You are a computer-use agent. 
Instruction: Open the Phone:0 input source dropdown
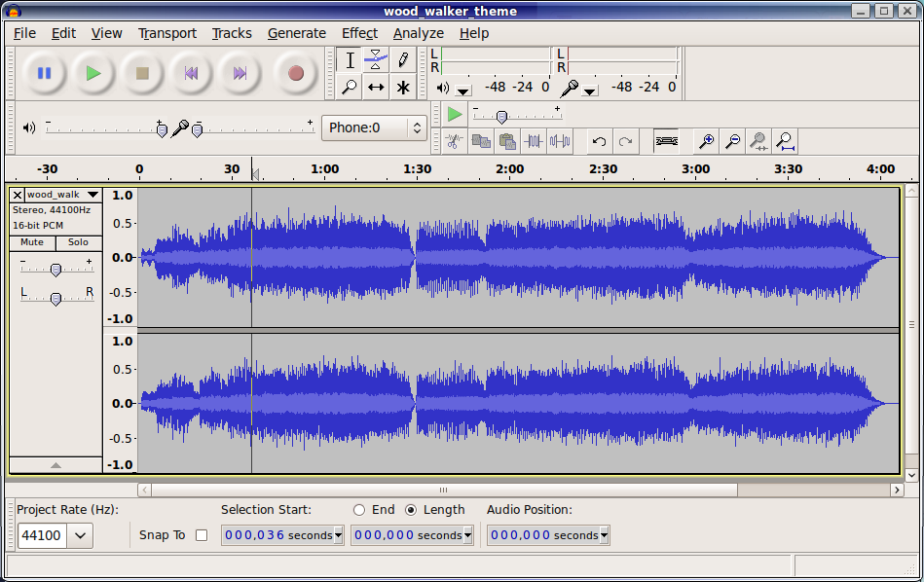click(374, 127)
